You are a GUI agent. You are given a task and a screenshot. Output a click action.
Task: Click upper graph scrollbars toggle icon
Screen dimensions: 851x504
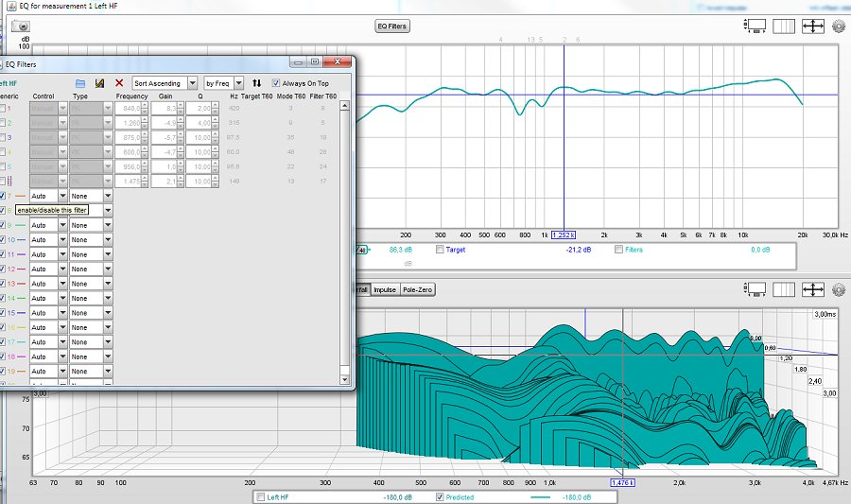click(755, 26)
